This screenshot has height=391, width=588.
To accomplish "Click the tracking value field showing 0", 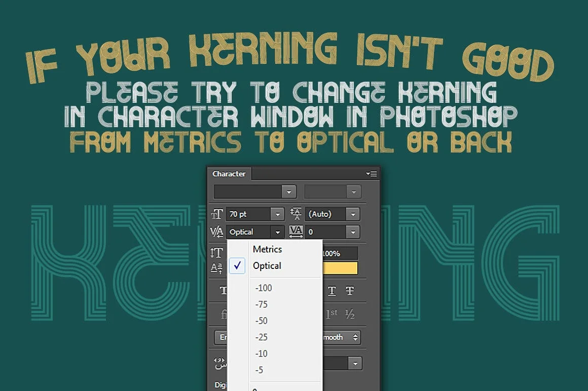I will (x=325, y=232).
